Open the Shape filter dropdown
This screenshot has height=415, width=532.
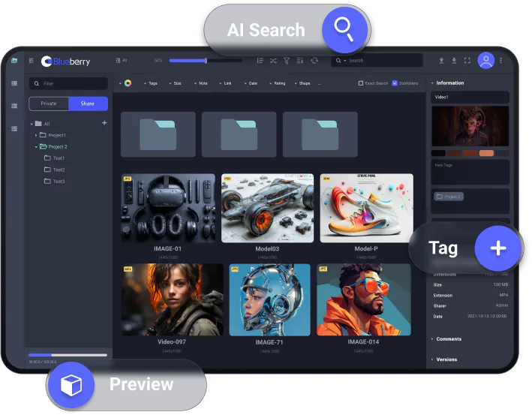point(302,83)
